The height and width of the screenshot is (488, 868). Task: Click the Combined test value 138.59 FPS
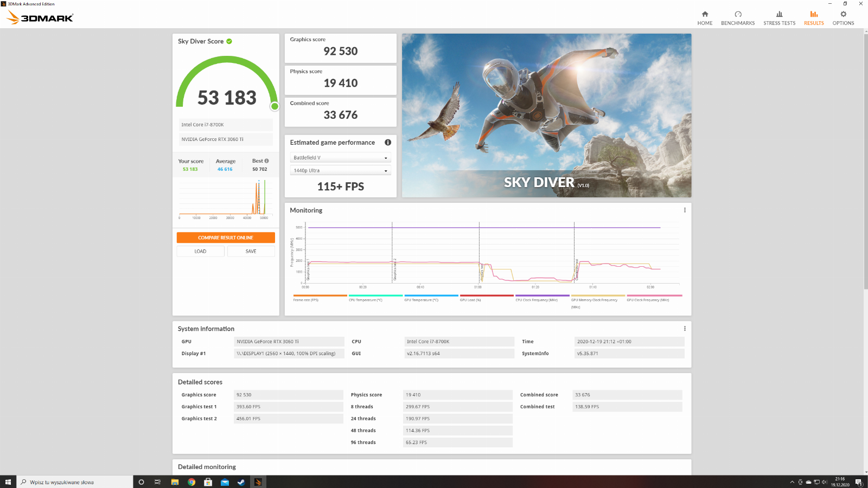click(x=627, y=407)
